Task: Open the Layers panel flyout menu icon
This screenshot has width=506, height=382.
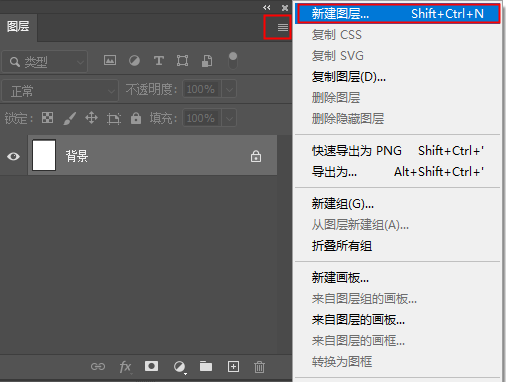Action: pyautogui.click(x=283, y=27)
